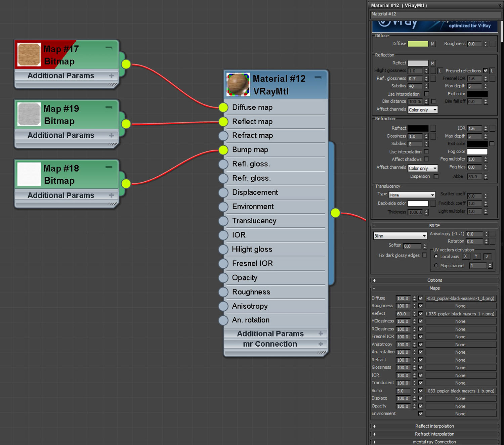Expand the Options rollout
Screen dimensions: 504x445
click(434, 280)
